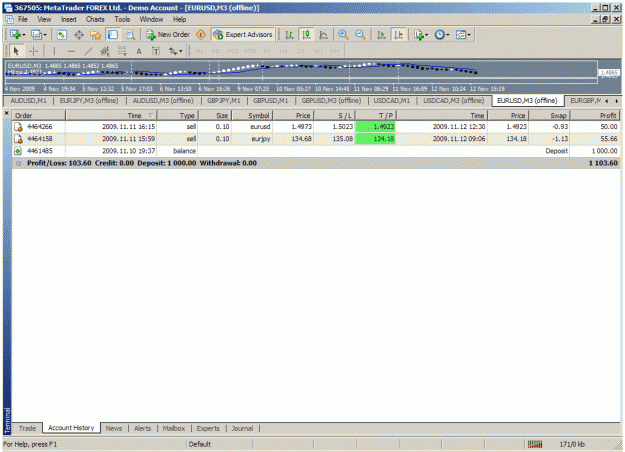
Task: Select balance entry 4461485
Action: [316, 151]
